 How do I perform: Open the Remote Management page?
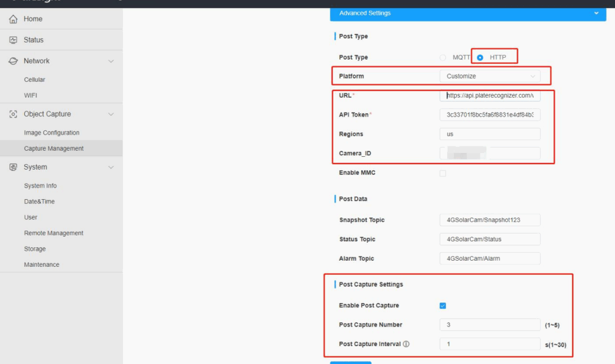pos(54,233)
